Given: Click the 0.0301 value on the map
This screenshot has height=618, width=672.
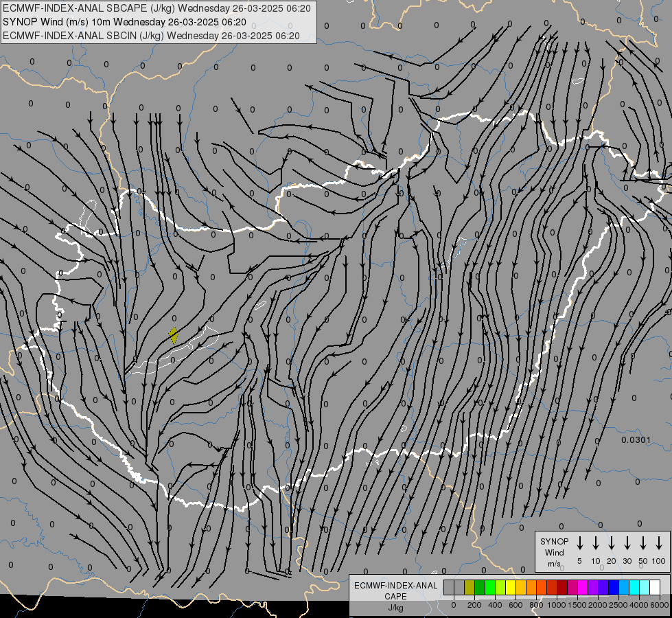Looking at the screenshot, I should click(x=636, y=440).
